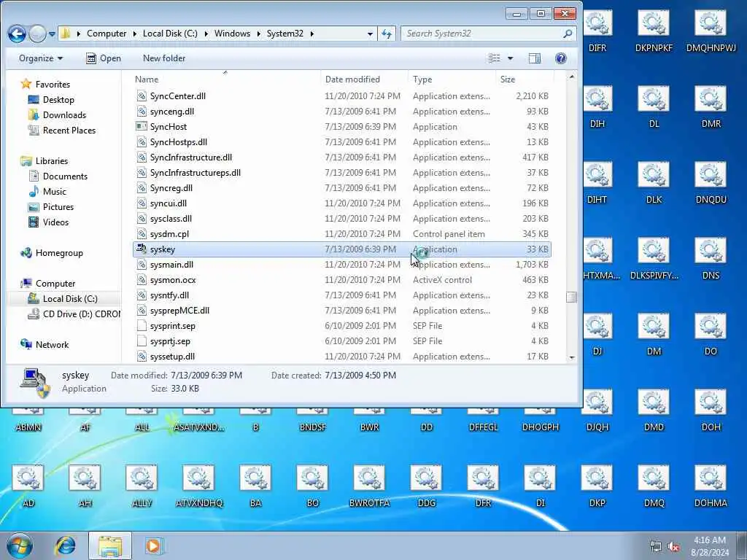Image resolution: width=747 pixels, height=560 pixels.
Task: Select the SyncCenter.dll file icon
Action: (x=142, y=96)
